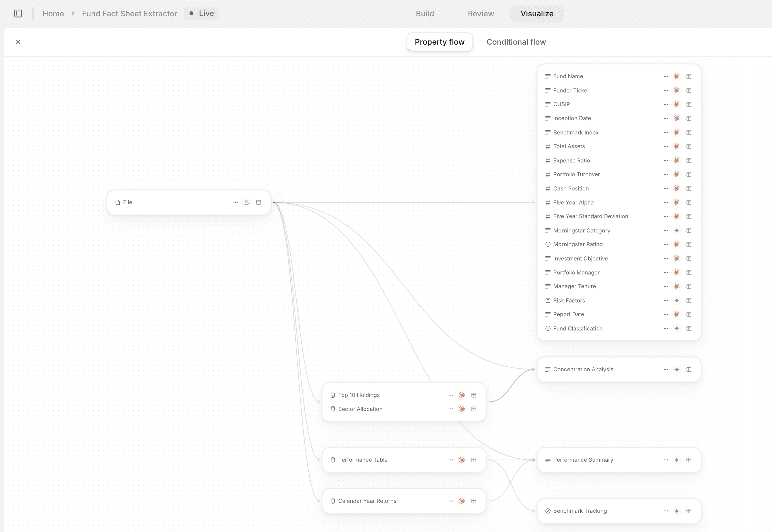Navigate to Home via the breadcrumb
Image resolution: width=772 pixels, height=532 pixels.
[x=53, y=14]
